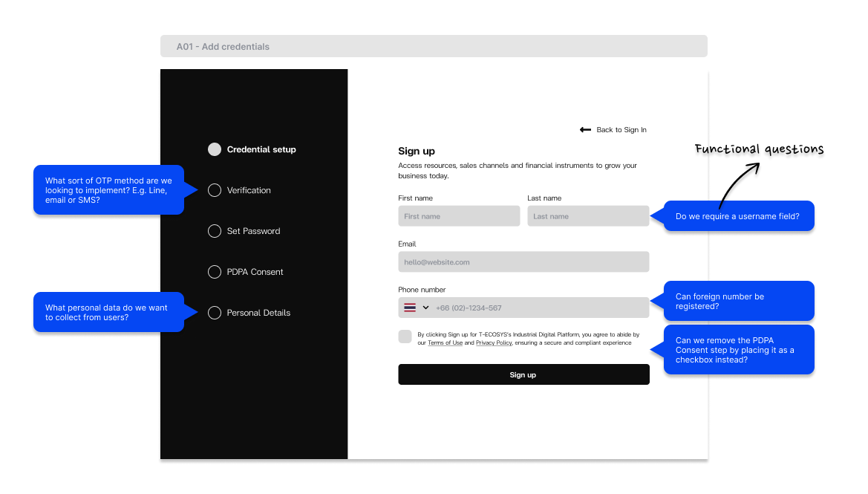Click the Thailand flag icon in phone field
Screen dimensions: 868x494
[x=410, y=308]
